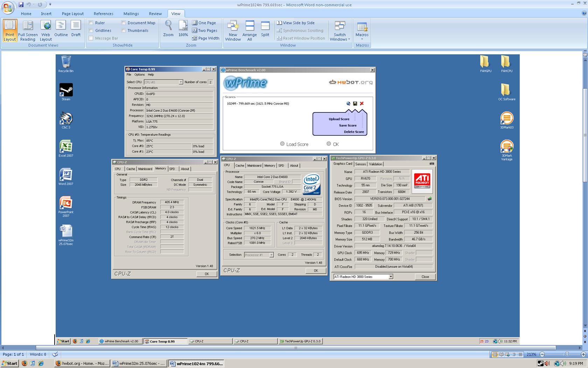Launch Firefox from quick launch
This screenshot has width=588, height=368.
pyautogui.click(x=24, y=363)
